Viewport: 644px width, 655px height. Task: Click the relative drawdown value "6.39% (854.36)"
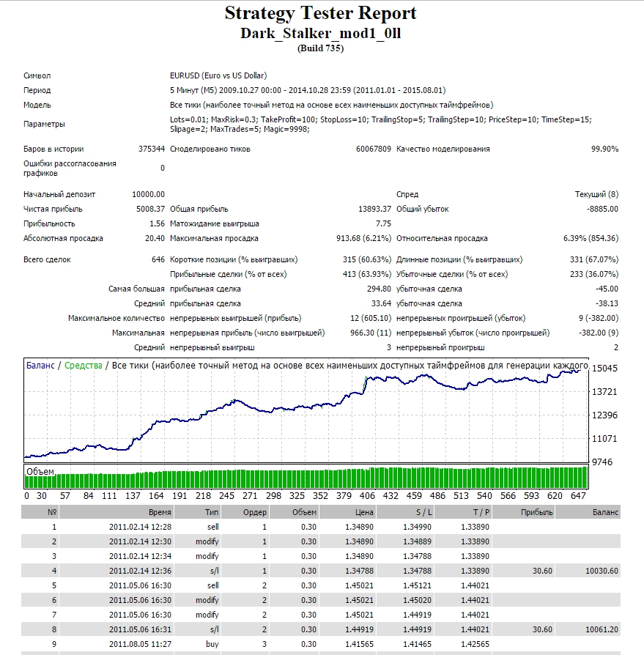[x=591, y=238]
